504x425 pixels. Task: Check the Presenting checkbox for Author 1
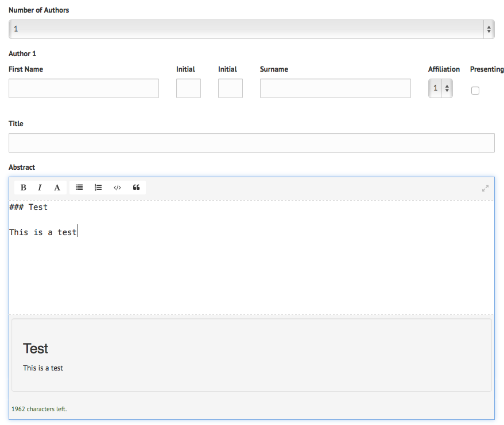pyautogui.click(x=475, y=91)
